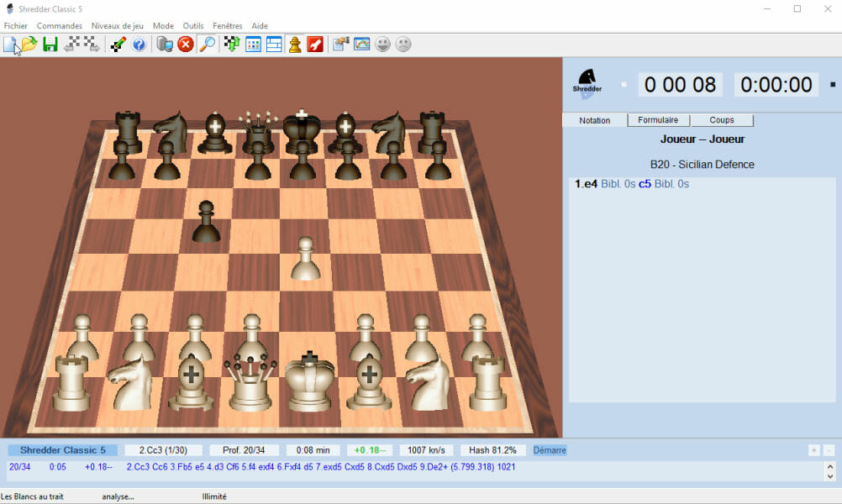The height and width of the screenshot is (504, 842).
Task: Save the game with green floppy icon
Action: click(x=50, y=44)
